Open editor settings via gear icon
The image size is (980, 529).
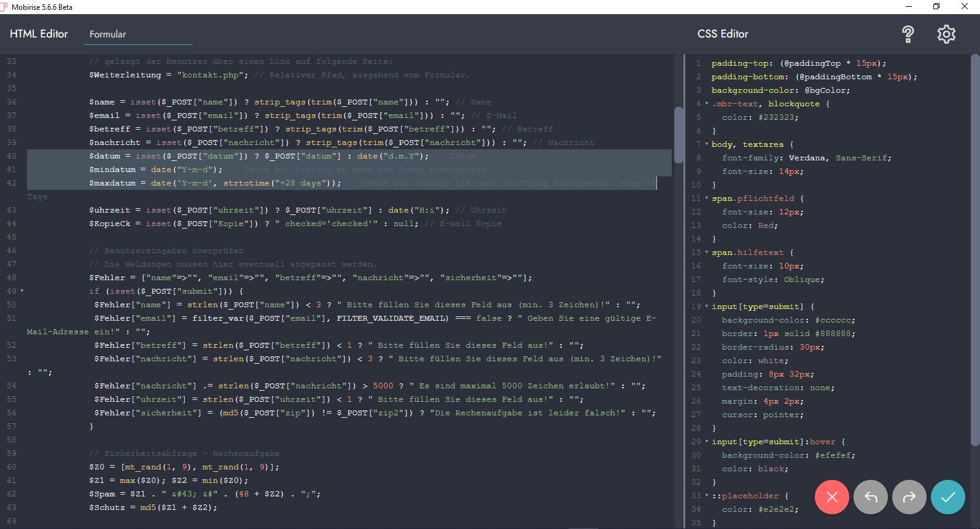(x=946, y=34)
